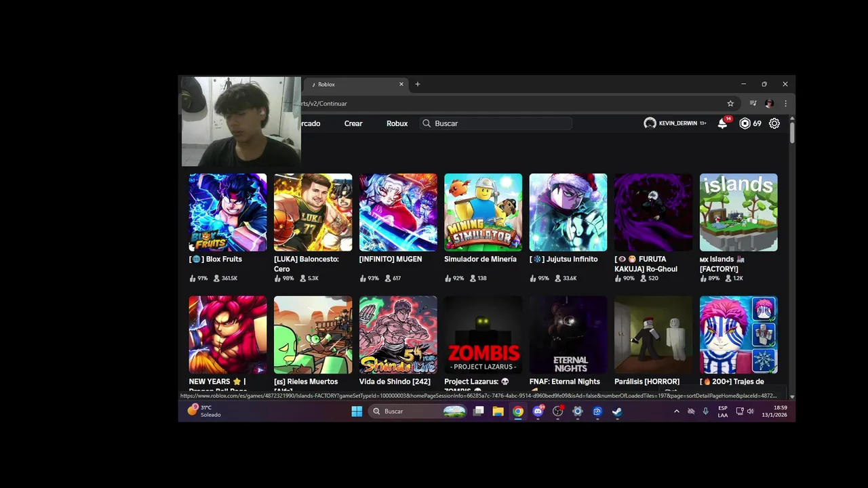Open the FNAF: Eternal Nights thumbnail
Viewport: 868px width, 488px height.
click(x=568, y=335)
